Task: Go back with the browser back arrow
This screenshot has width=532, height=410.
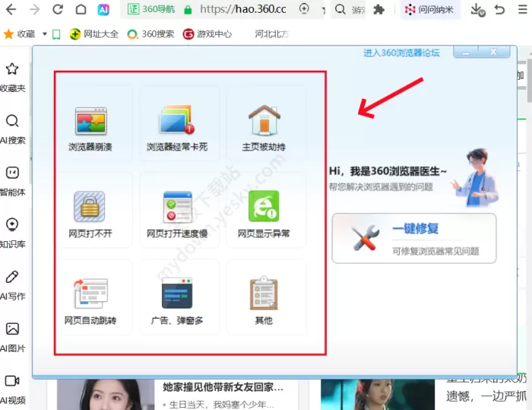Action: click(11, 10)
